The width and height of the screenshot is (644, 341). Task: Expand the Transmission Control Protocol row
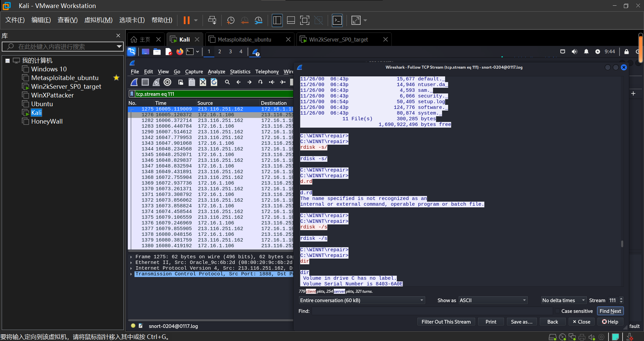click(x=131, y=274)
